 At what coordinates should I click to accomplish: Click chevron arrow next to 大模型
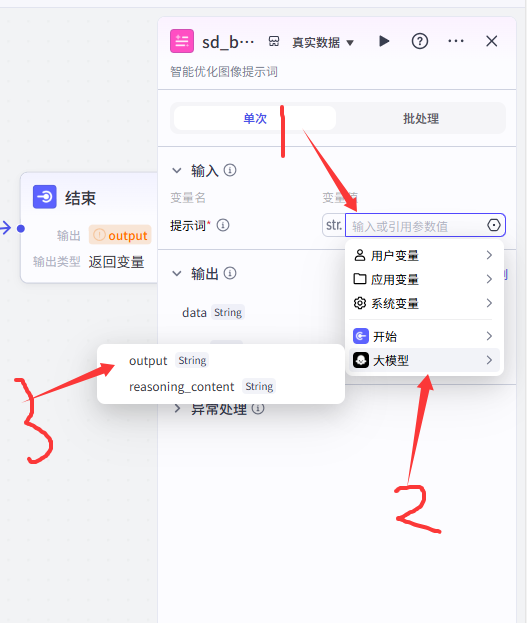click(489, 360)
